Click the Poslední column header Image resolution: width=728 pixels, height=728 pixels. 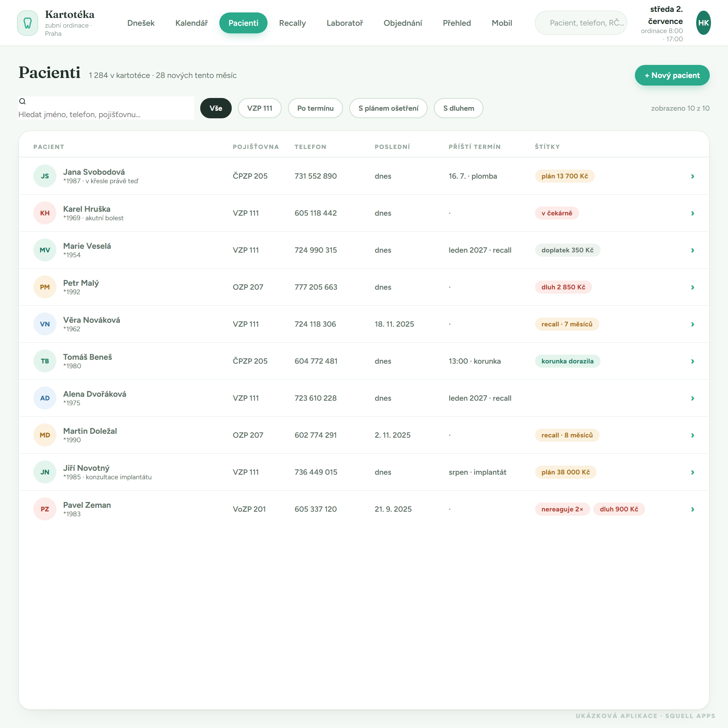(x=392, y=147)
